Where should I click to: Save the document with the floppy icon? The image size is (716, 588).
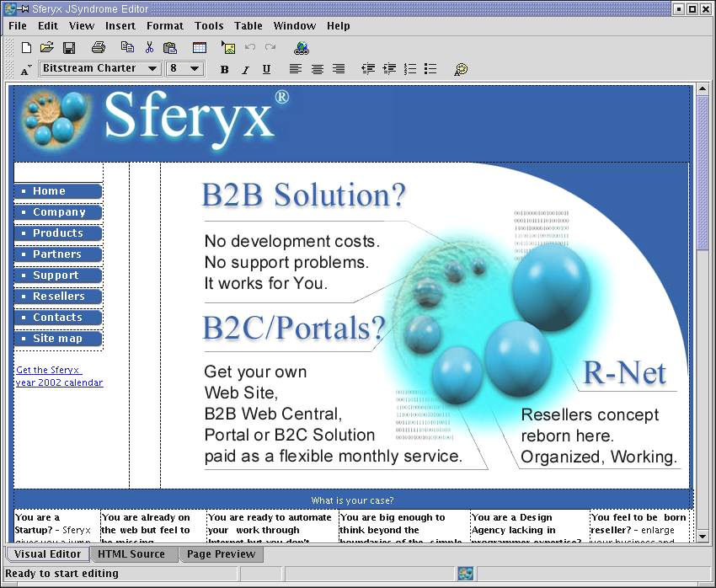click(69, 48)
